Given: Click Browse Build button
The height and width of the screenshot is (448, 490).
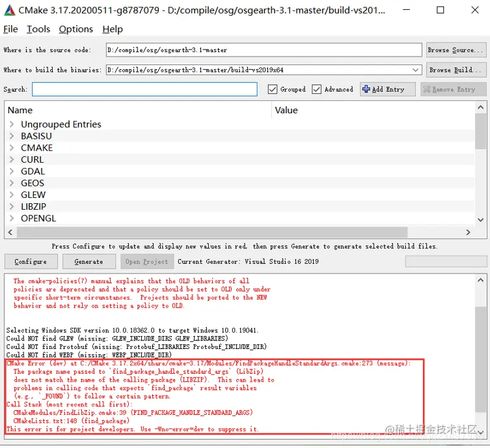Looking at the screenshot, I should [x=456, y=70].
